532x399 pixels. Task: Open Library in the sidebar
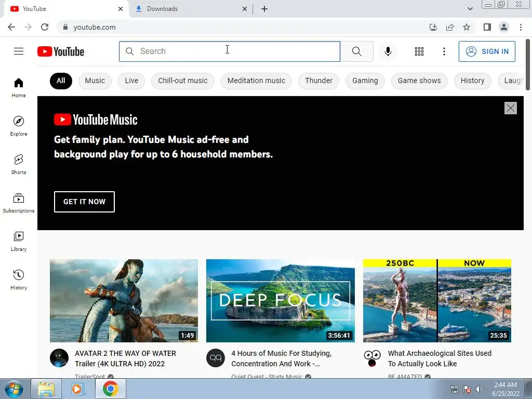click(19, 241)
